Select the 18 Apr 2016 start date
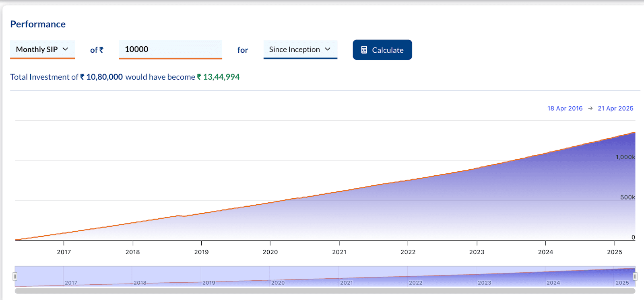Viewport: 644px width, 300px height. pos(565,109)
